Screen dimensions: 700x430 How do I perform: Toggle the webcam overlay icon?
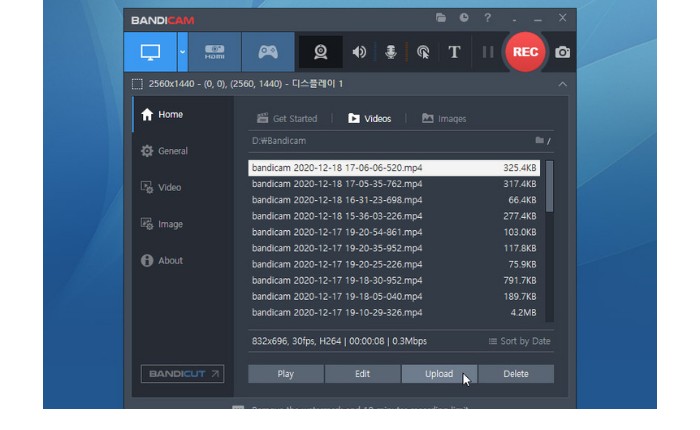(x=321, y=52)
